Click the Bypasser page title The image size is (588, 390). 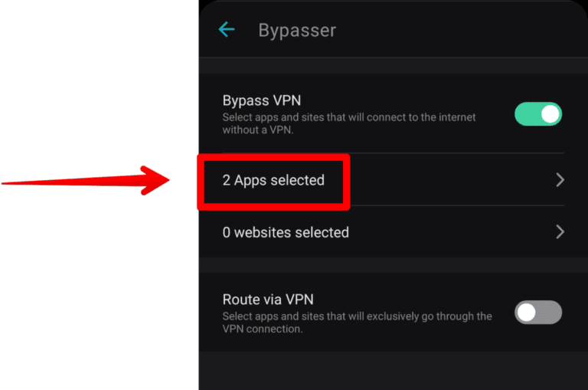[x=297, y=31]
